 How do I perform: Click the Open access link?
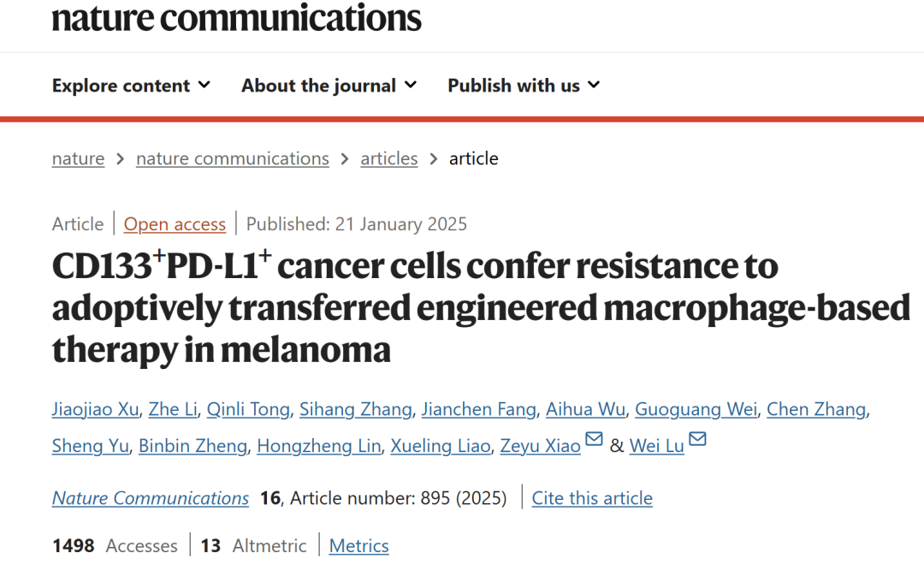tap(175, 224)
